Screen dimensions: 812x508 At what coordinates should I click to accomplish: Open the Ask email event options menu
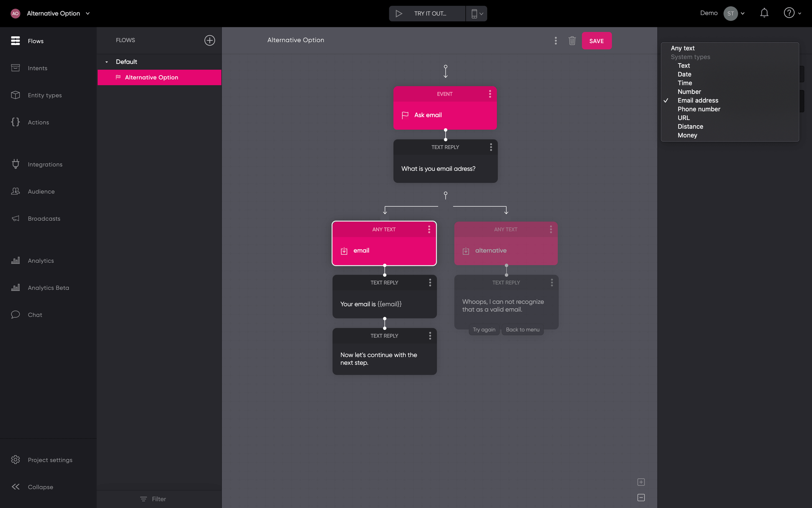coord(490,94)
